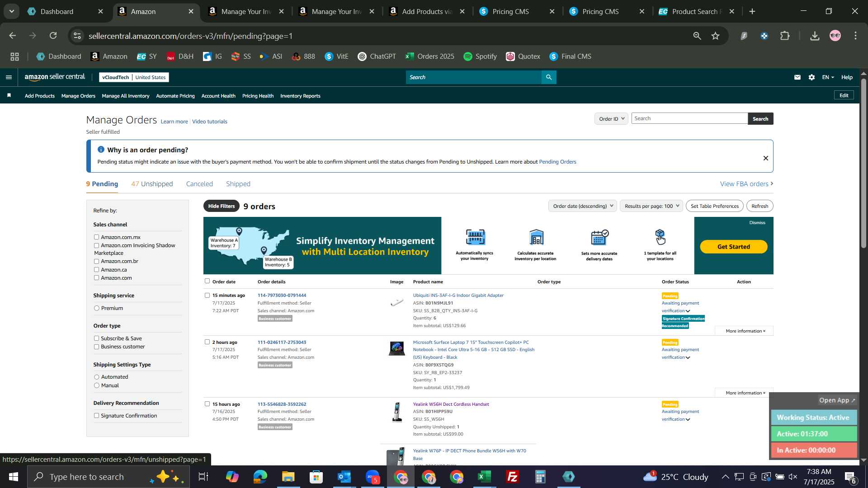Open FileZilla from the taskbar
This screenshot has height=488, width=868.
513,477
